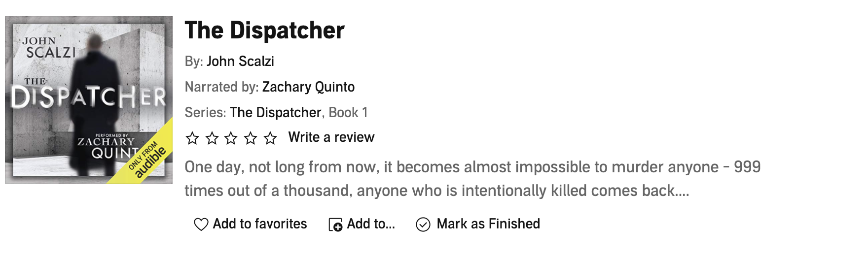Click the yellow Only from Audible ribbon
The image size is (868, 256).
(148, 159)
